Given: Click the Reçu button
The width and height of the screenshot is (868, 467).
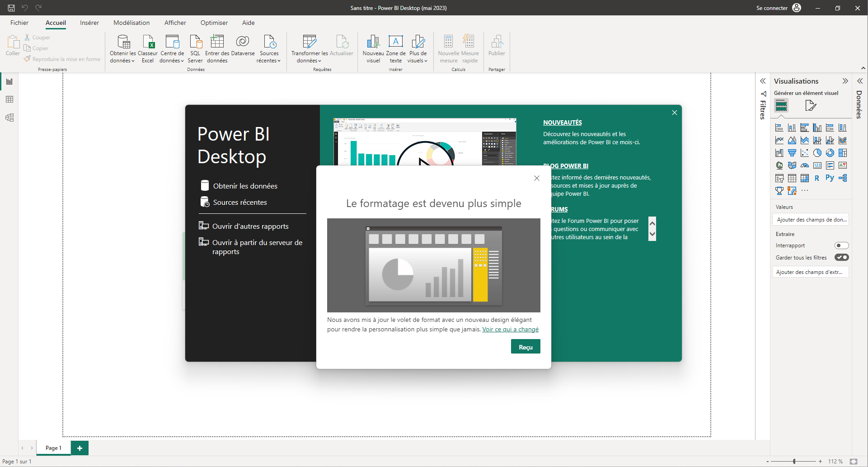Looking at the screenshot, I should [x=525, y=347].
